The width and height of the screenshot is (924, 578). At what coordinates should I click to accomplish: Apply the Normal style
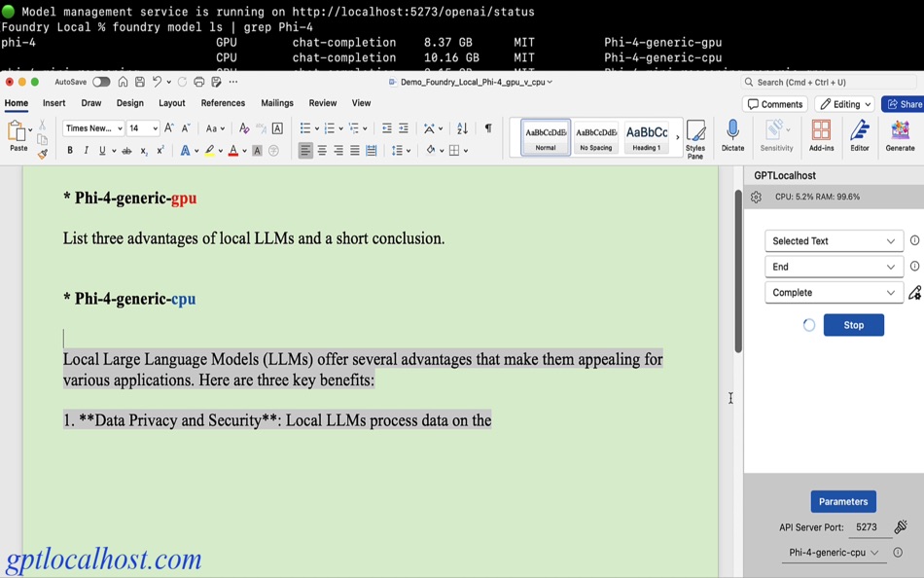click(x=545, y=137)
